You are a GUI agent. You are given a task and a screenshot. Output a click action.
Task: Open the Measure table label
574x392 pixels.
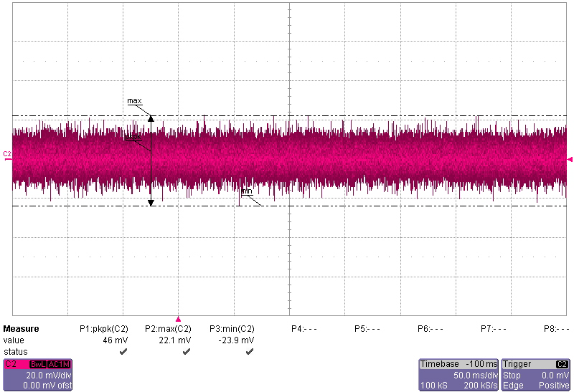click(x=22, y=329)
